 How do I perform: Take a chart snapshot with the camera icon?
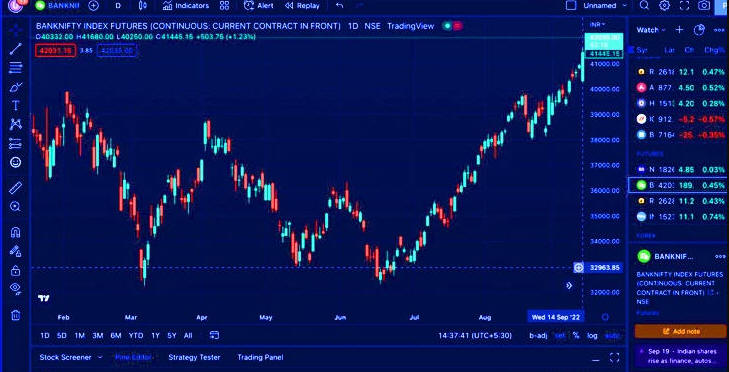[704, 6]
